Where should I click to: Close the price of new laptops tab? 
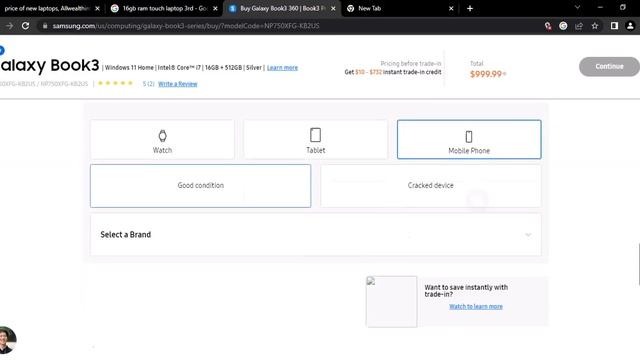[97, 8]
